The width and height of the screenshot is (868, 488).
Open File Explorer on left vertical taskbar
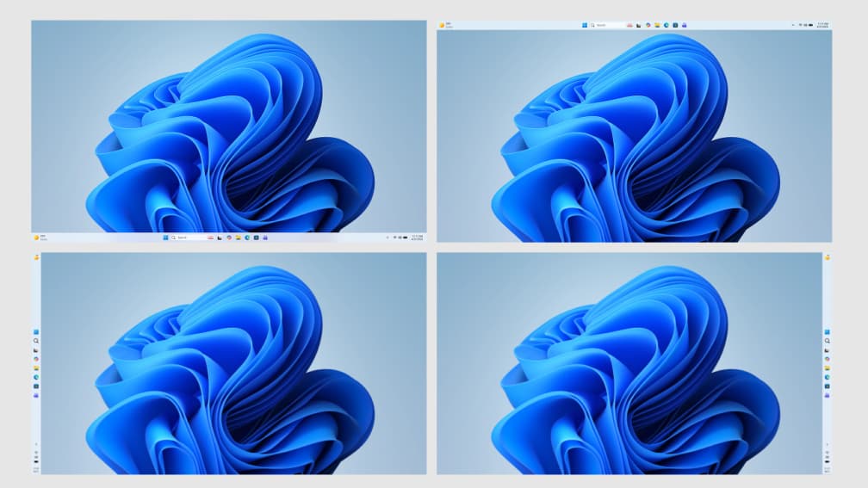(36, 368)
